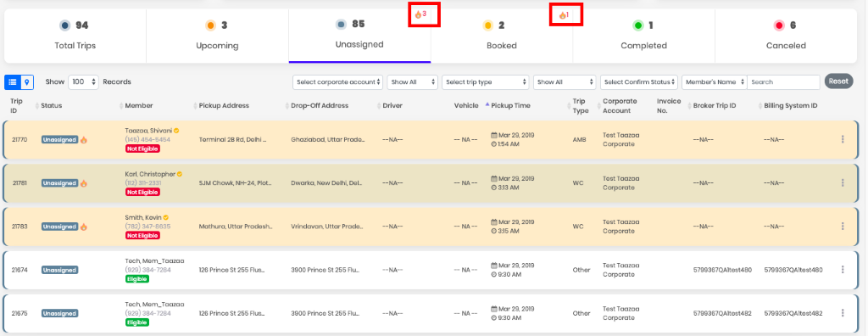
Task: Open the Booked trips tab
Action: point(502,36)
